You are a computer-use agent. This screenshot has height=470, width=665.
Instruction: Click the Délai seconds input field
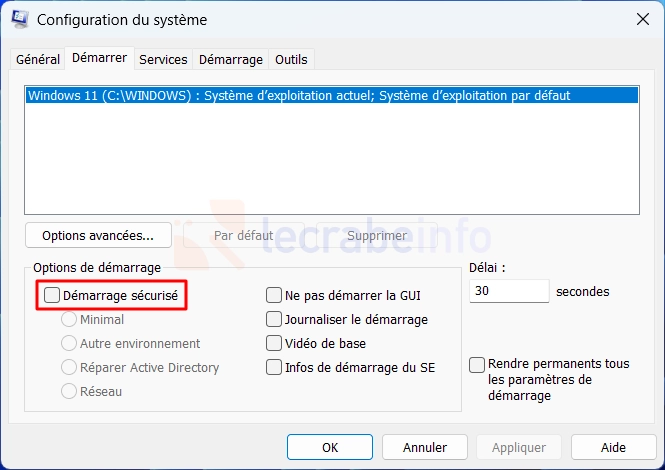tap(509, 291)
